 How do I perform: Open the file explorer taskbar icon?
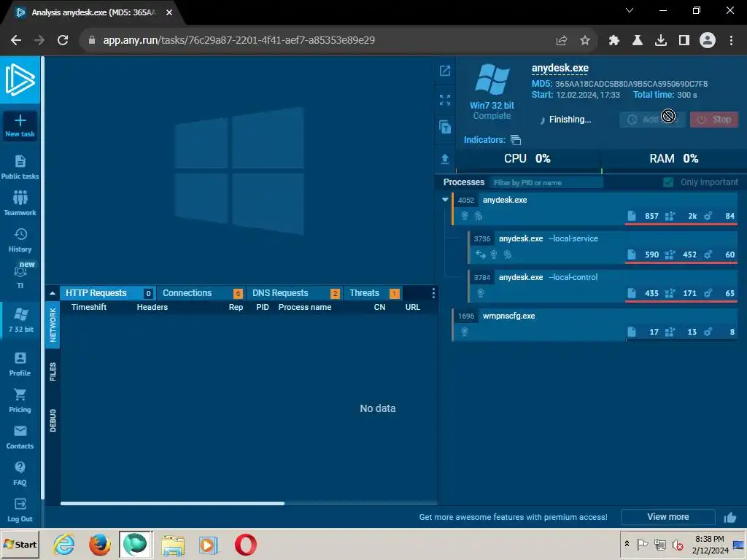(173, 544)
